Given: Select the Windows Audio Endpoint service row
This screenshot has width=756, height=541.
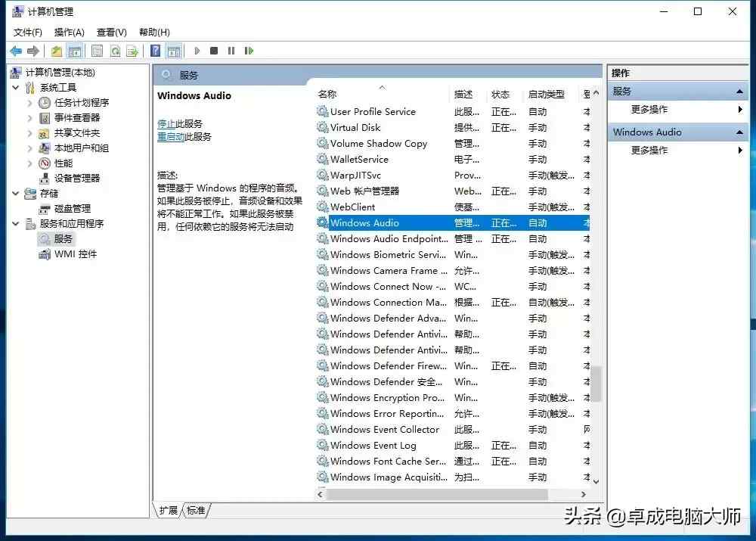Looking at the screenshot, I should click(x=453, y=239).
